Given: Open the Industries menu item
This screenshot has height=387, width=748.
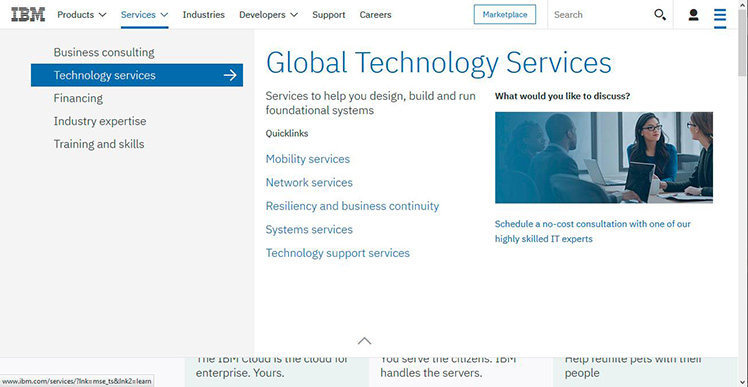Looking at the screenshot, I should point(204,15).
